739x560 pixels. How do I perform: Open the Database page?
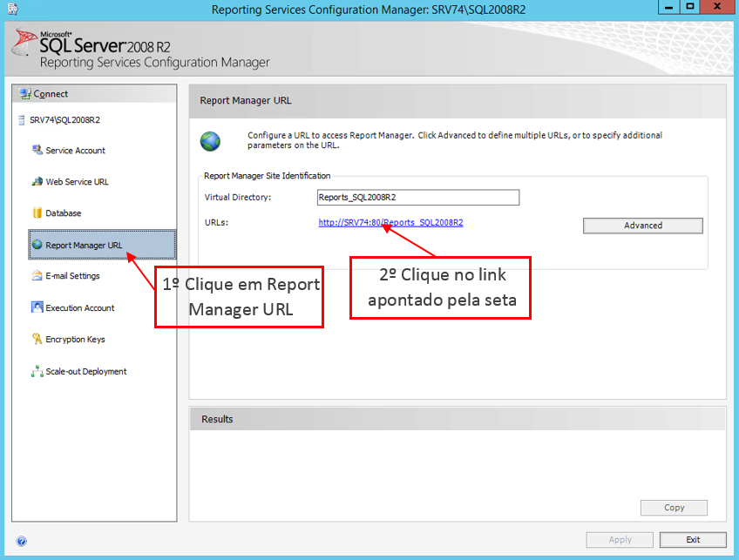(63, 213)
